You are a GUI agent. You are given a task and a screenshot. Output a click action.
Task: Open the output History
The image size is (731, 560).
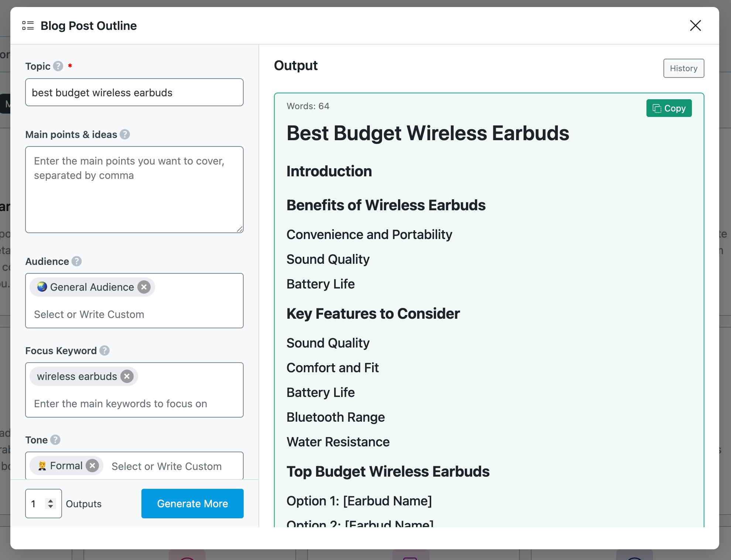click(x=684, y=68)
